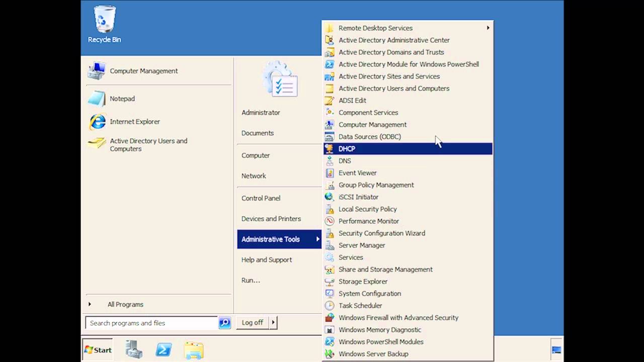
Task: Click the Log off button
Action: [253, 323]
